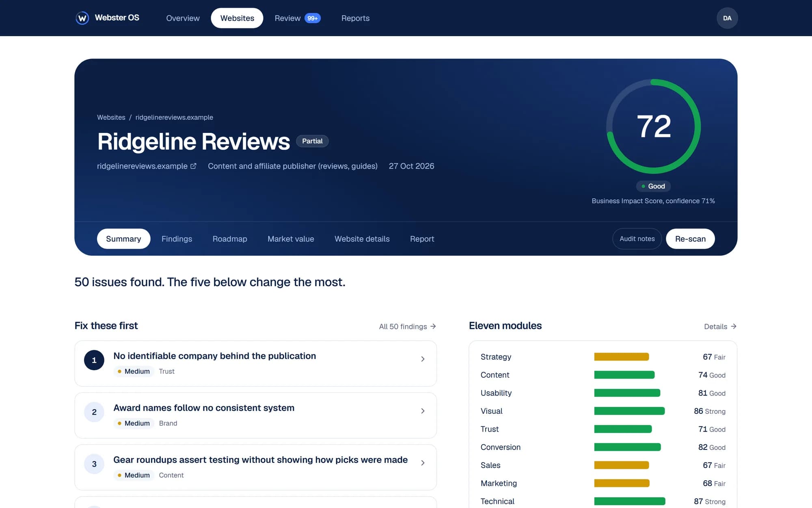Open the Review nav item

click(298, 18)
